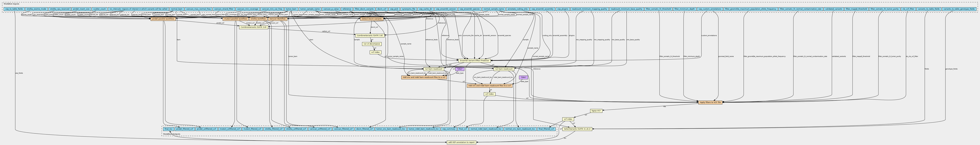Select add VEP annotation to report step
The width and height of the screenshot is (980, 145).
pos(461,142)
